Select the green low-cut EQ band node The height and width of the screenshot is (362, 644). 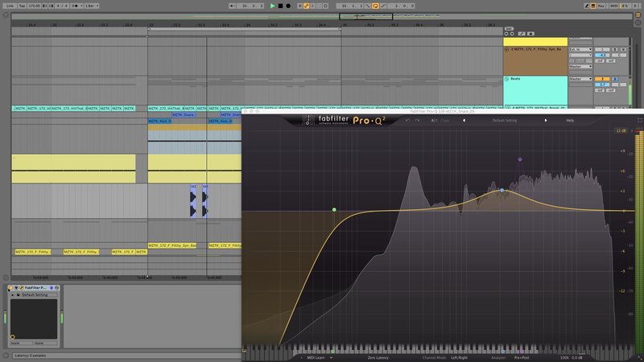[x=334, y=210]
